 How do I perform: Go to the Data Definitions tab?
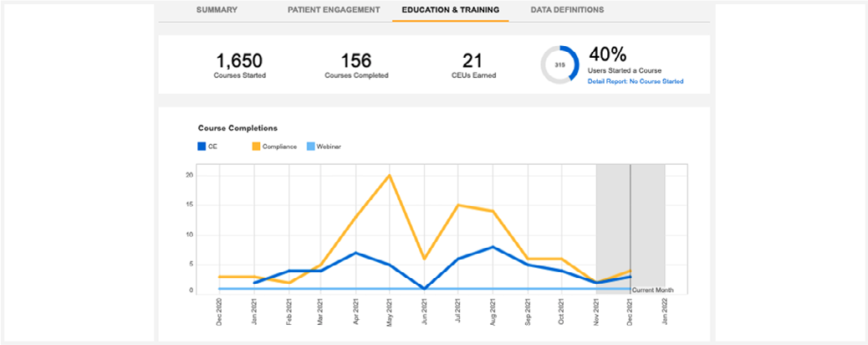pyautogui.click(x=567, y=10)
